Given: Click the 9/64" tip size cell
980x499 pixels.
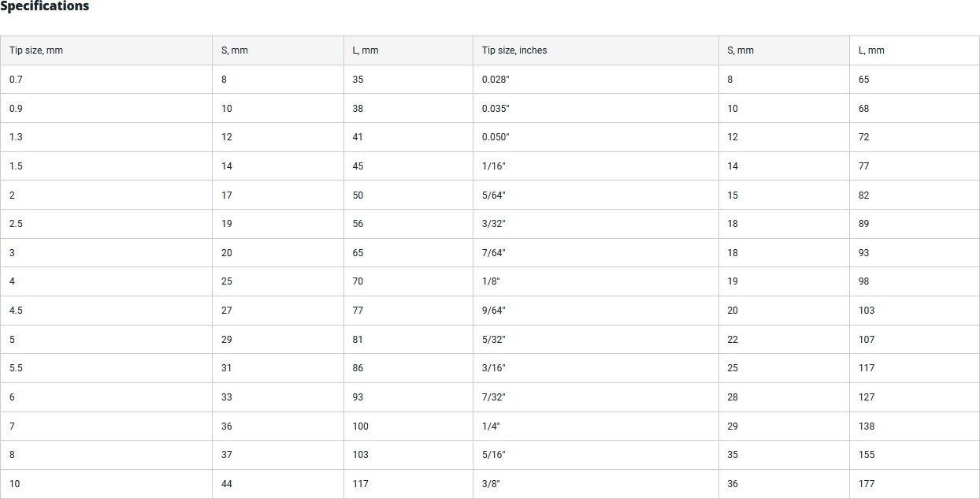Looking at the screenshot, I should coord(596,311).
